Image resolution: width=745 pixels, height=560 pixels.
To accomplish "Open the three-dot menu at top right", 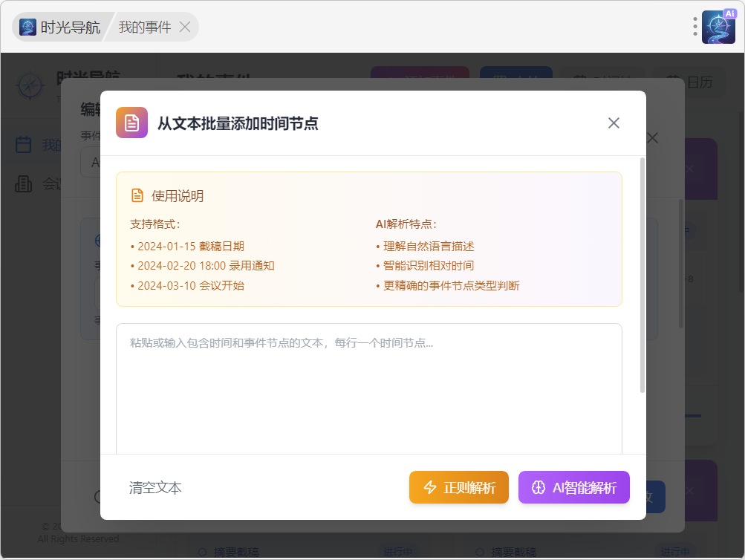I will tap(695, 27).
